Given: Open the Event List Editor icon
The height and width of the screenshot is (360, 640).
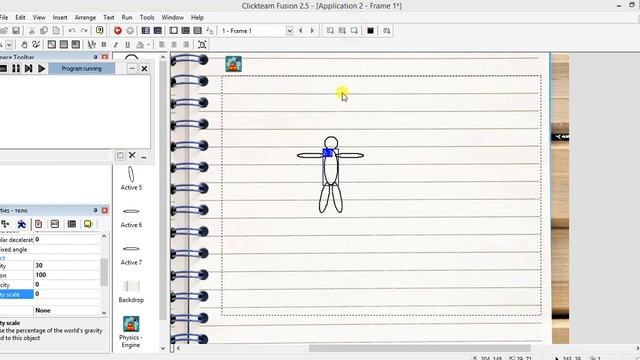Looking at the screenshot, I should point(198,31).
